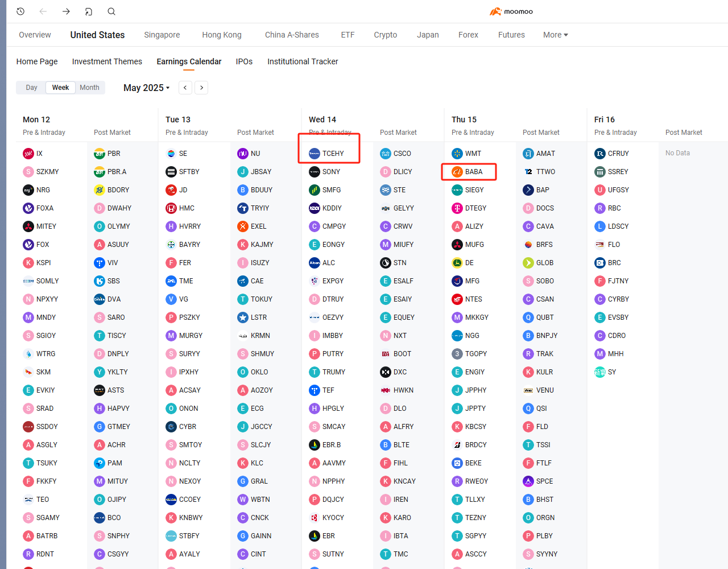Click the NU stock logo icon
This screenshot has height=569, width=728.
pyautogui.click(x=243, y=154)
